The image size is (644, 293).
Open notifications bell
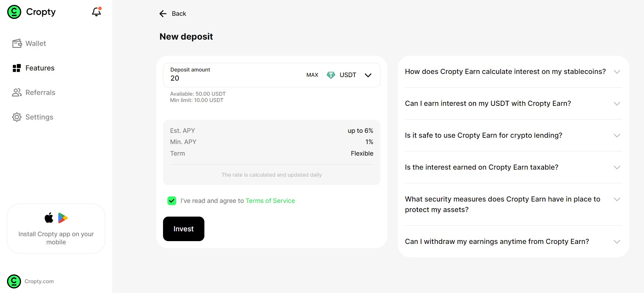click(96, 12)
